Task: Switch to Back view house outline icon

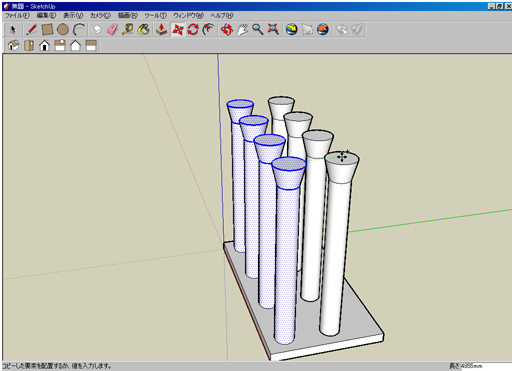Action: click(75, 45)
